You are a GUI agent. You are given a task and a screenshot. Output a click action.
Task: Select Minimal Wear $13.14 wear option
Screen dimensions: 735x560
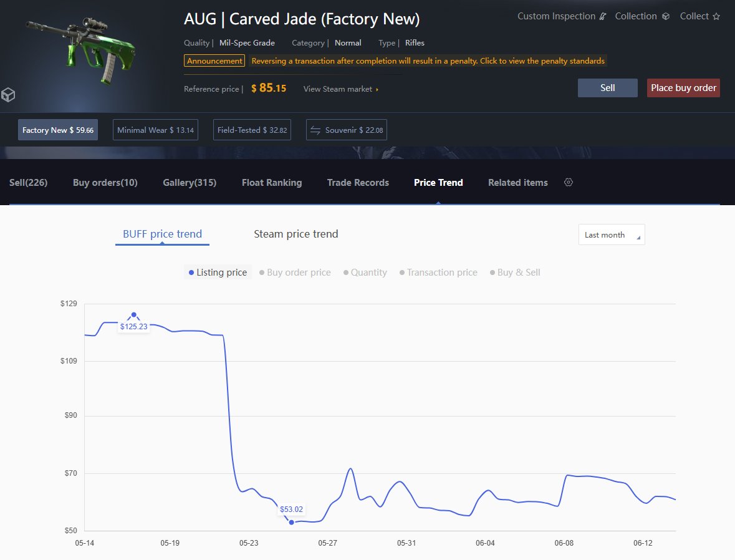click(x=156, y=130)
